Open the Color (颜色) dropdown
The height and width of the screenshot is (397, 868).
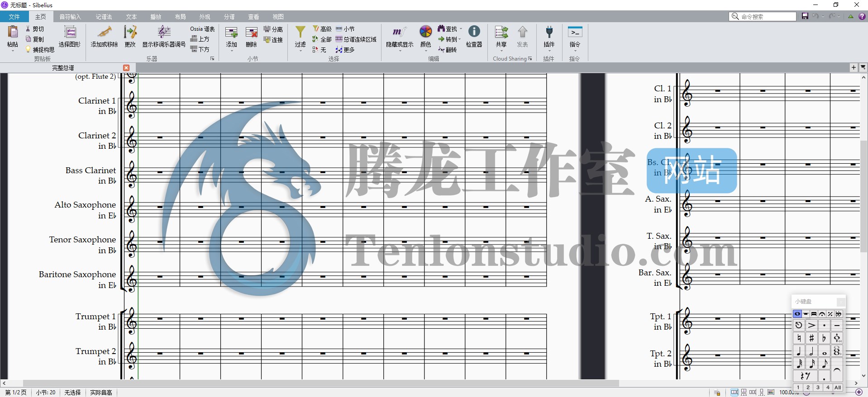[x=425, y=50]
